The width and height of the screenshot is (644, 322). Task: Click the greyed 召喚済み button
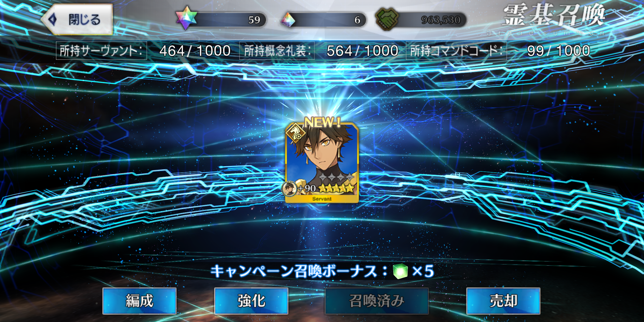377,301
